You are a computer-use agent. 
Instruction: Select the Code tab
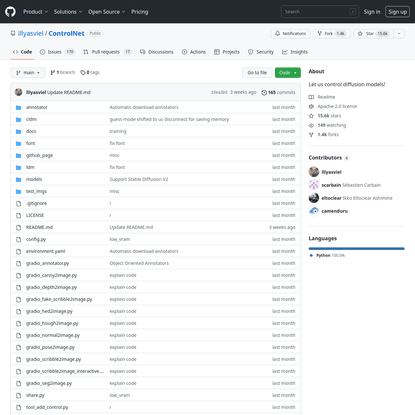[22, 52]
